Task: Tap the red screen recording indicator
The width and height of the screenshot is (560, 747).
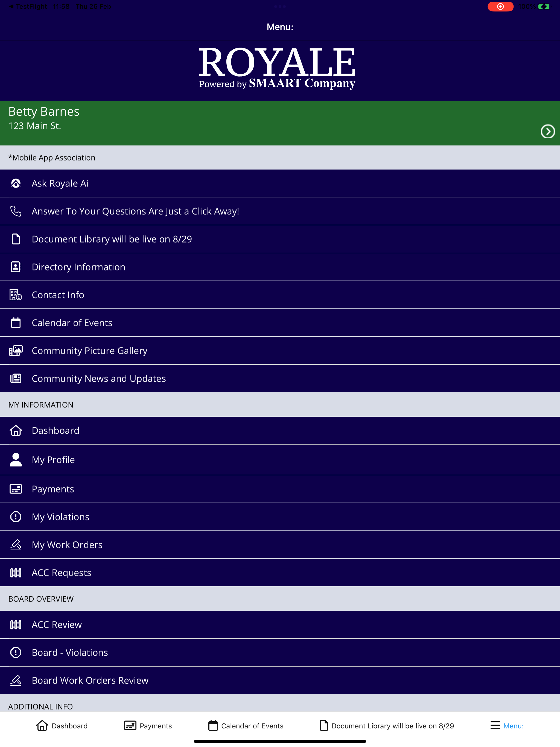Action: (500, 6)
